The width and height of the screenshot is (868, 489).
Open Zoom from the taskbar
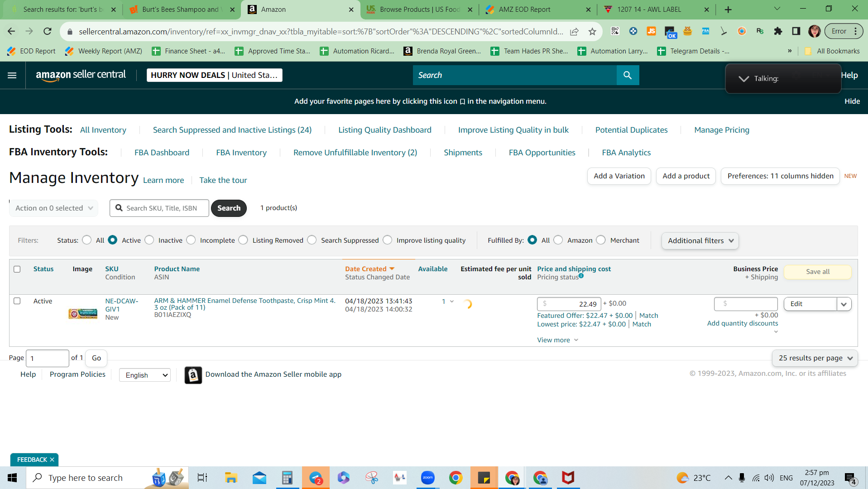(x=427, y=478)
